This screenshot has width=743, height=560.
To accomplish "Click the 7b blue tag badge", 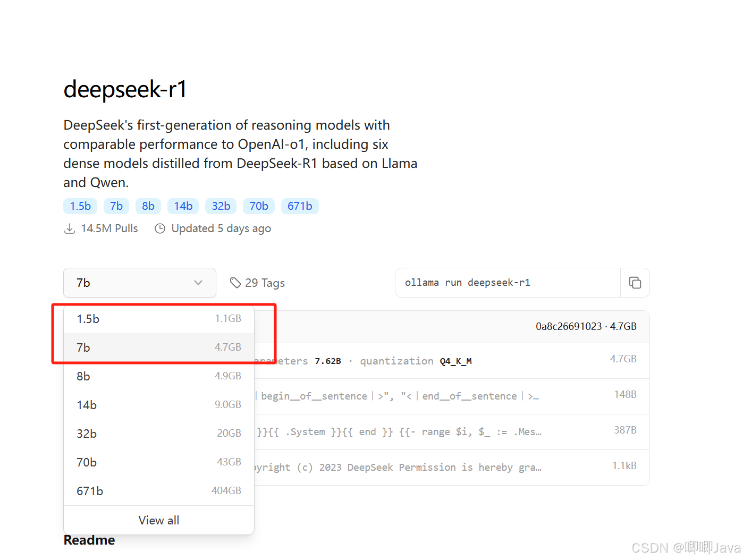I will pyautogui.click(x=116, y=206).
